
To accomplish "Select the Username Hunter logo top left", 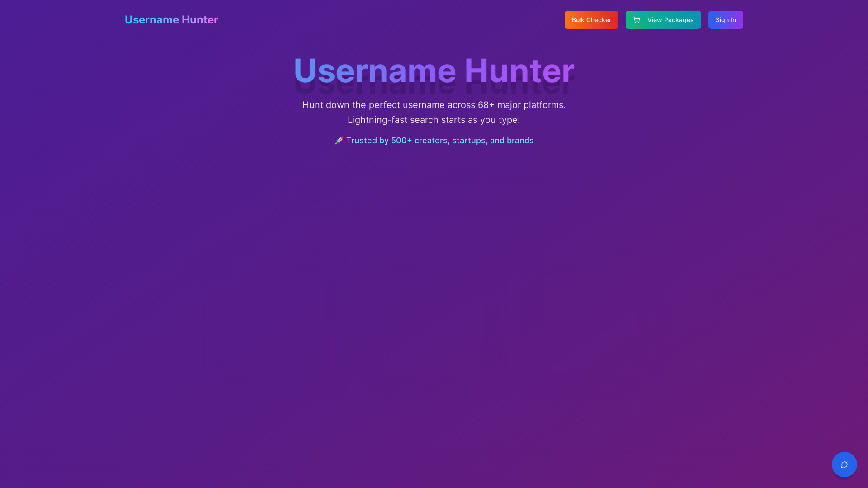I will click(x=171, y=19).
